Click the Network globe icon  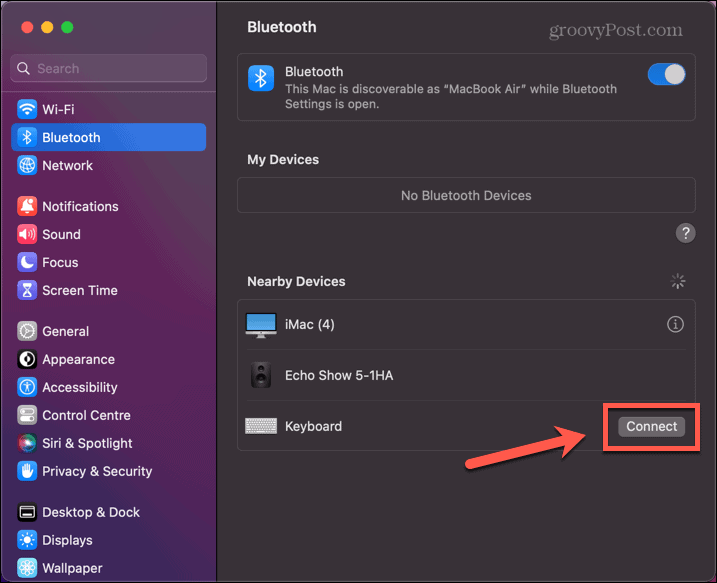click(x=27, y=165)
